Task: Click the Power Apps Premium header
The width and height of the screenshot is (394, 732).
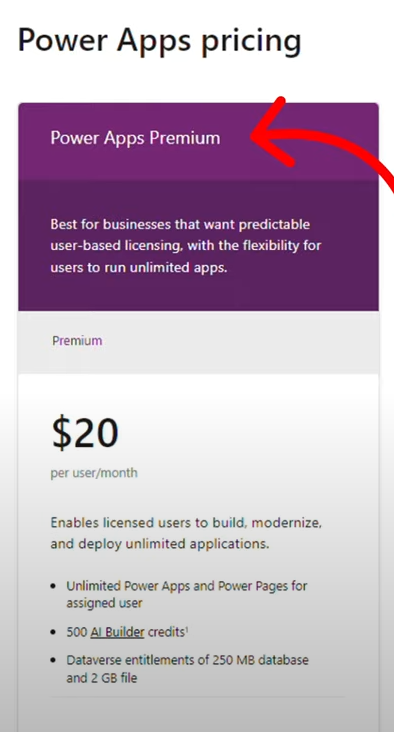Action: click(135, 138)
